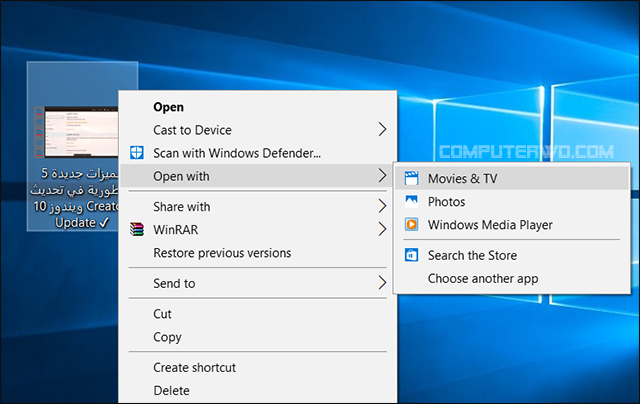
Task: Choose Cut from the context menu
Action: click(x=163, y=314)
